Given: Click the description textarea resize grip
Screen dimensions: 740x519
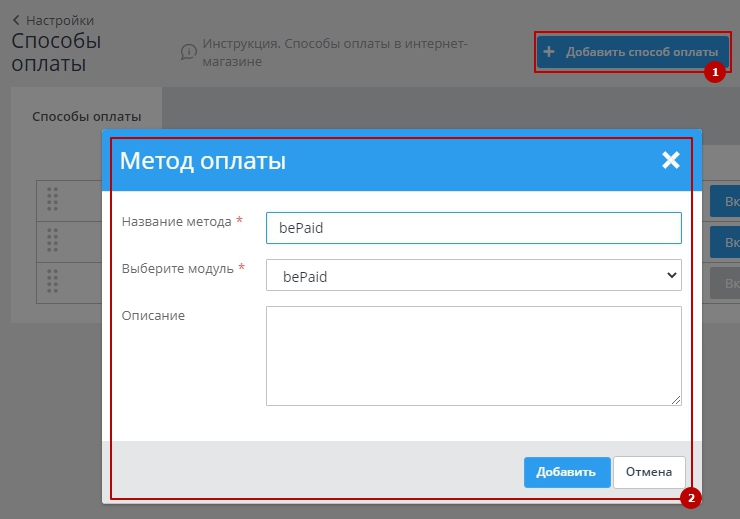Looking at the screenshot, I should coord(676,400).
